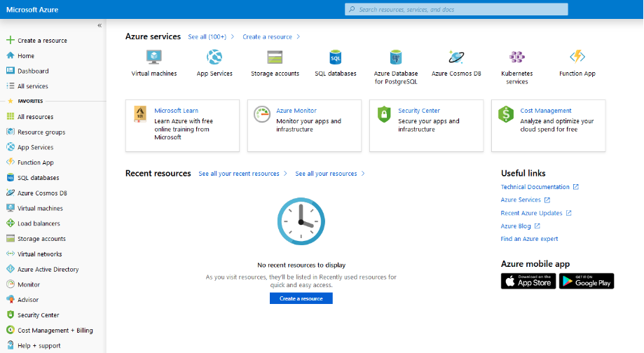
Task: Open the Azure Monitor title link
Action: coord(296,111)
